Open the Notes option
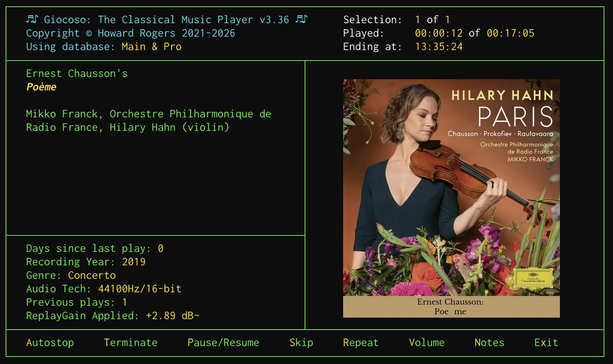Viewport: 613px width, 364px height. pyautogui.click(x=489, y=342)
